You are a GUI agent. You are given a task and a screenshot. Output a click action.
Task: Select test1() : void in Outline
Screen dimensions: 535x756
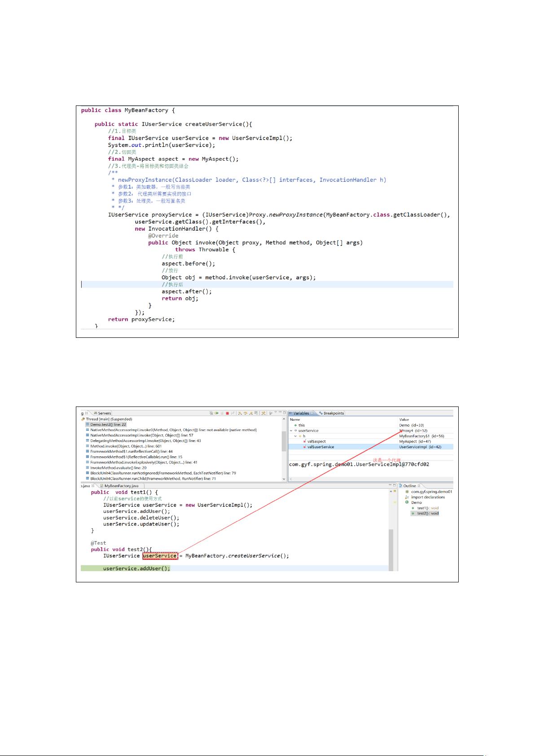click(x=425, y=508)
